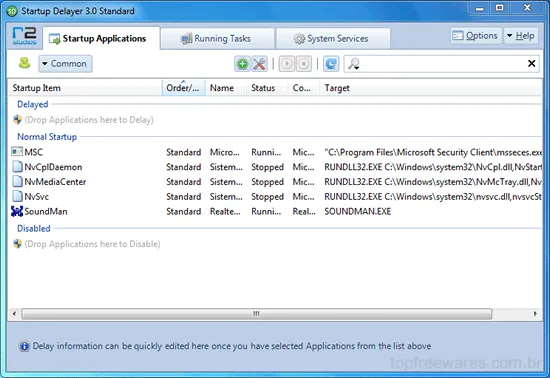This screenshot has height=378, width=550.
Task: Click the green user profile icon
Action: [x=24, y=63]
